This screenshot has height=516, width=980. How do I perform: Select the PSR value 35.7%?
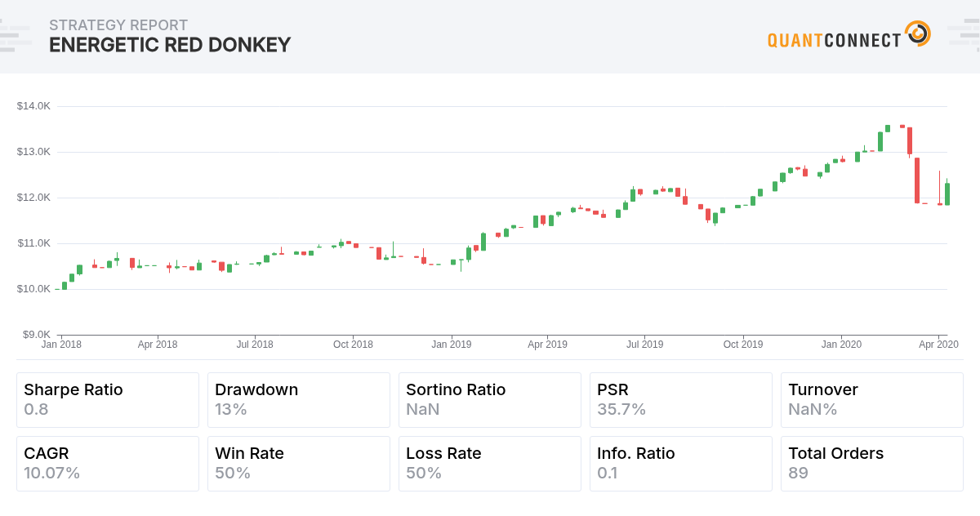(x=621, y=409)
